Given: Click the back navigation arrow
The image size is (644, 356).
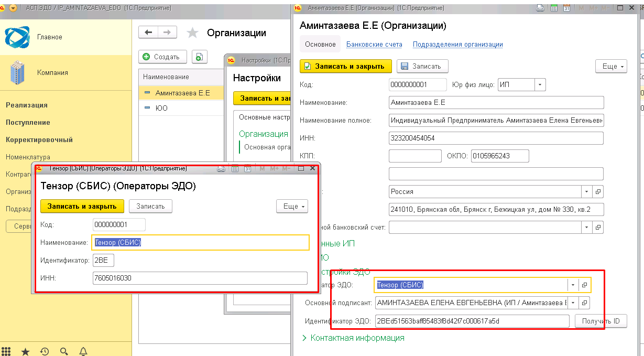Looking at the screenshot, I should [x=148, y=33].
